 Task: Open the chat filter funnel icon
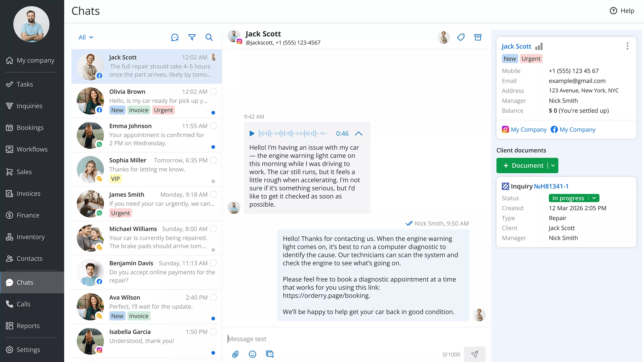(192, 37)
